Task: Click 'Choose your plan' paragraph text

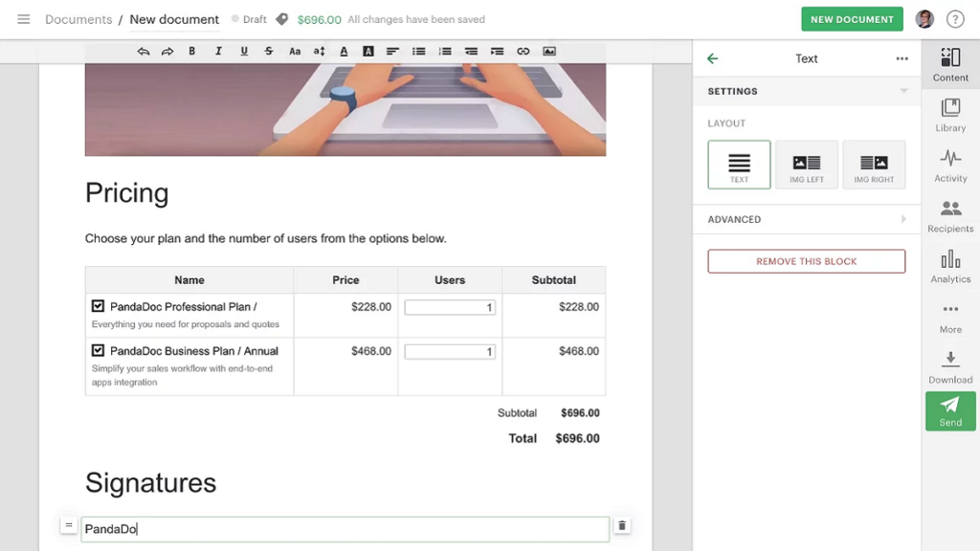Action: click(266, 238)
